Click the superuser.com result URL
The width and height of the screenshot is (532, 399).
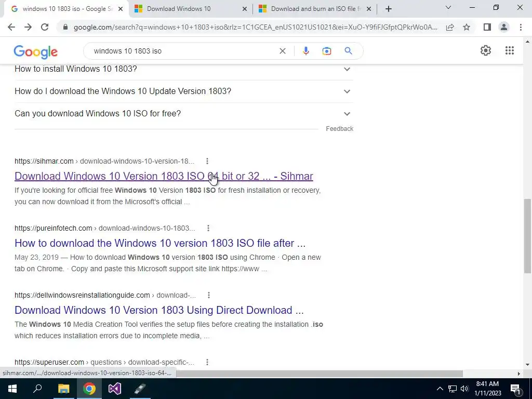tap(104, 362)
